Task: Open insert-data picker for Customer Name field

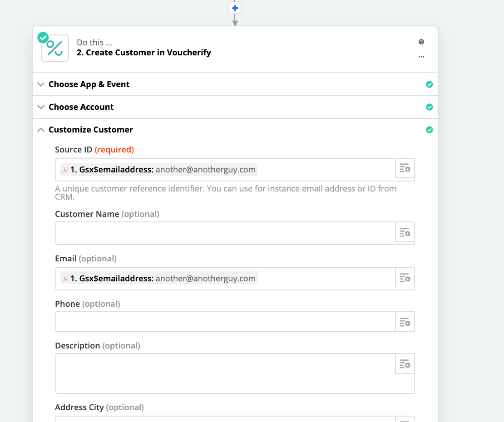Action: click(x=405, y=232)
